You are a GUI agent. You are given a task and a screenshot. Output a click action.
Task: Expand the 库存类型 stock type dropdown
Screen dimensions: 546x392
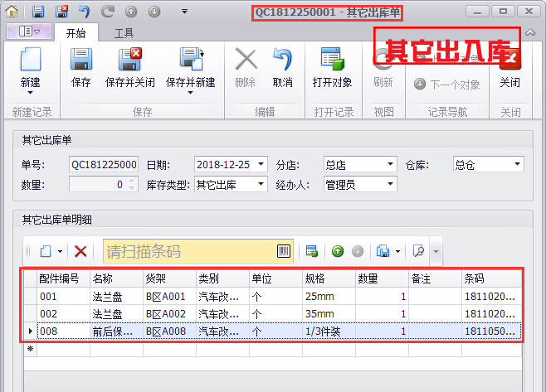tap(261, 184)
